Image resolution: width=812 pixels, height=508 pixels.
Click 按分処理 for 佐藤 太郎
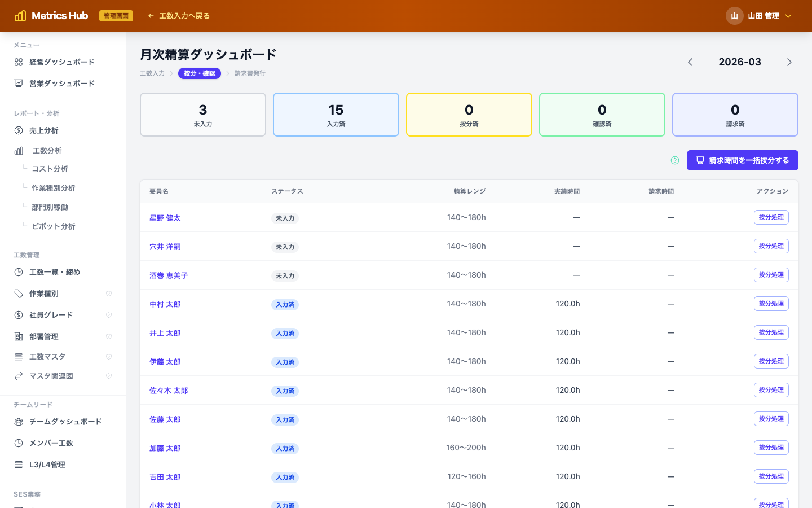[x=771, y=419]
